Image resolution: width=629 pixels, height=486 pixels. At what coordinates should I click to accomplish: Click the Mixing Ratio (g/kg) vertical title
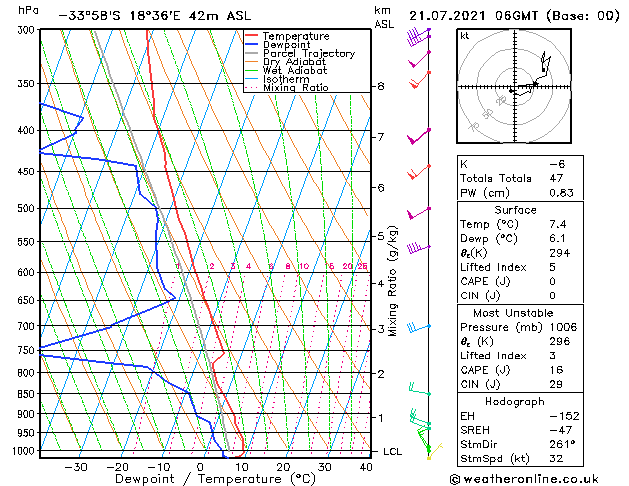pyautogui.click(x=392, y=281)
